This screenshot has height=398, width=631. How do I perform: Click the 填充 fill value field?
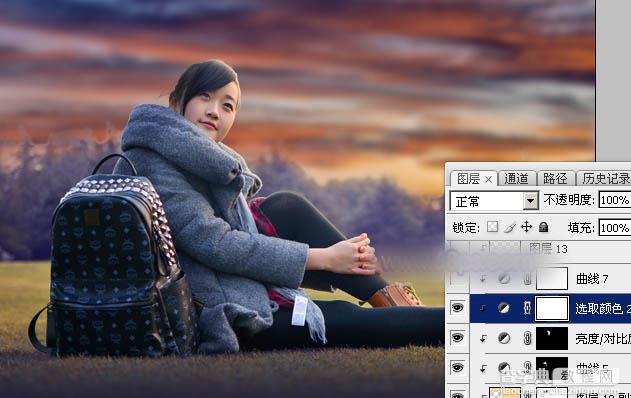tap(615, 228)
